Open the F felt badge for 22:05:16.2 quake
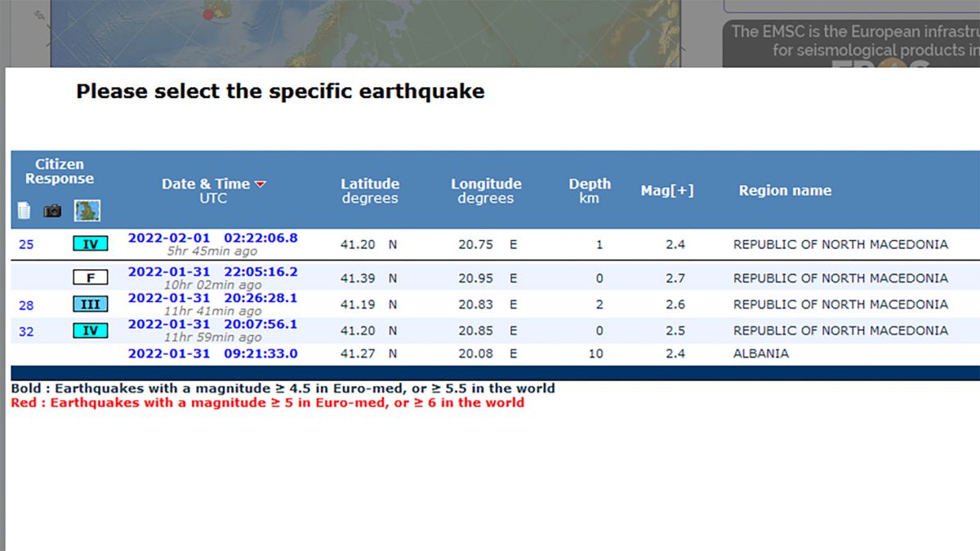Viewport: 980px width, 551px height. tap(90, 278)
